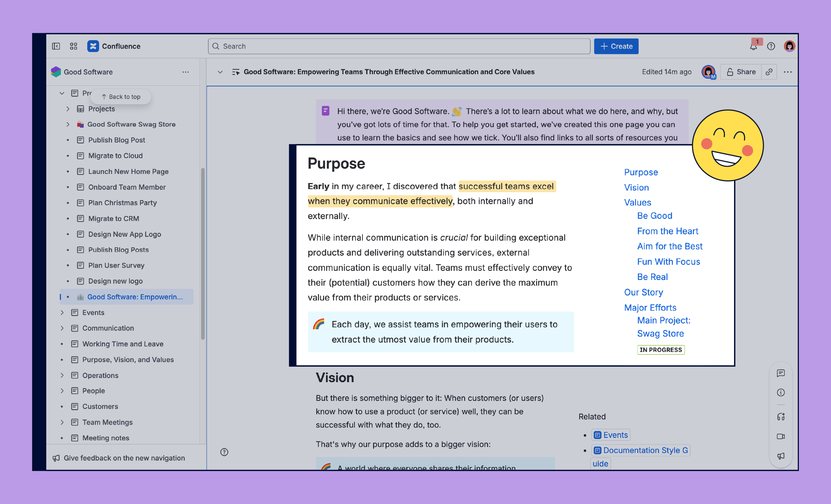Open the Plan Christmas Party page
The height and width of the screenshot is (504, 831).
[x=122, y=203]
